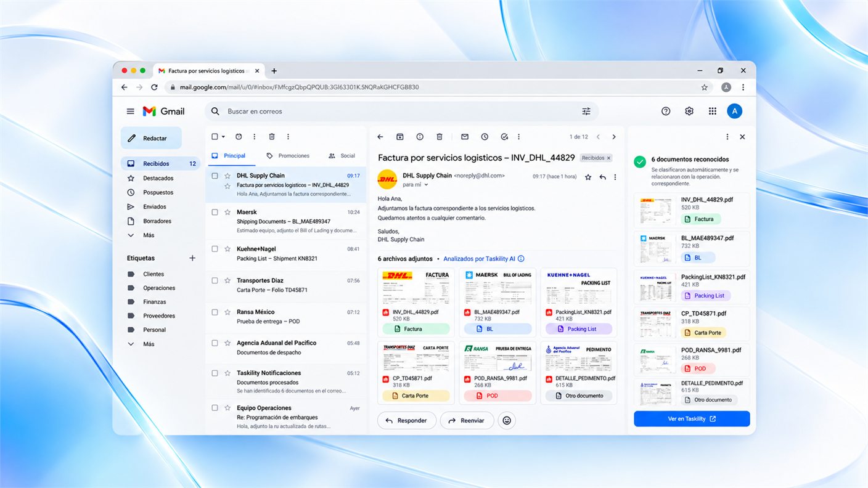This screenshot has height=488, width=868.
Task: Show the next email with right chevron
Action: point(614,137)
